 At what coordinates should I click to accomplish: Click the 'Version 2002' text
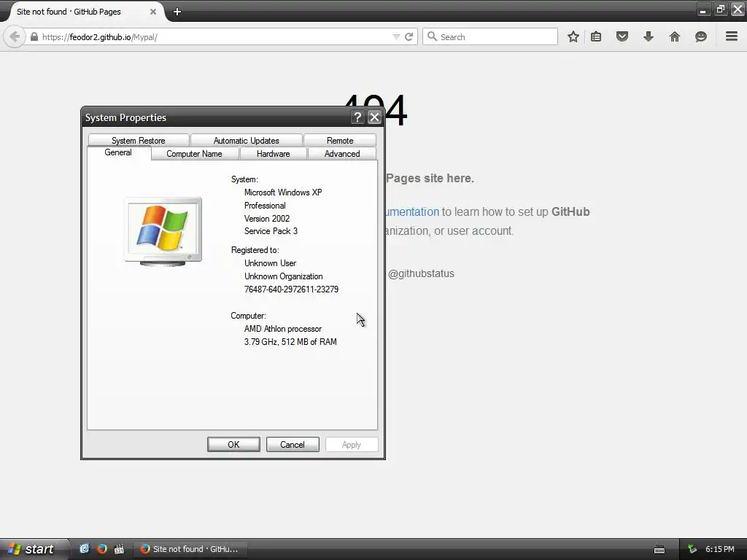click(x=267, y=219)
